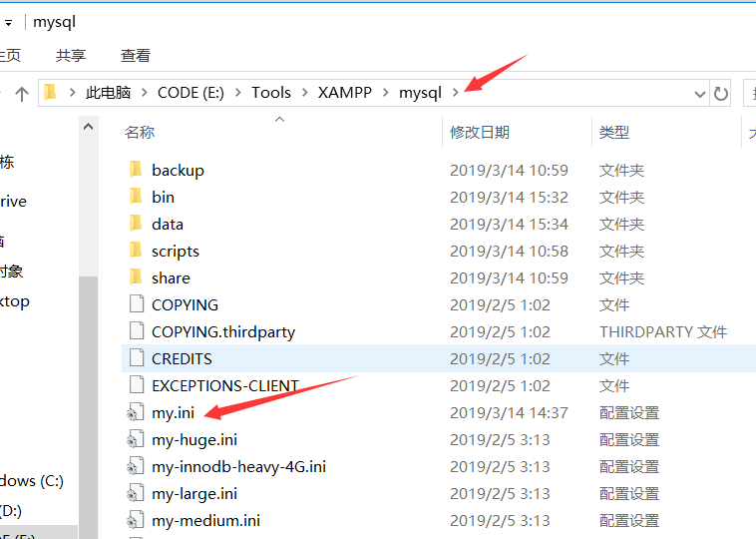The width and height of the screenshot is (756, 539).
Task: Select the COPYING.thirdparty file name
Action: coord(223,332)
